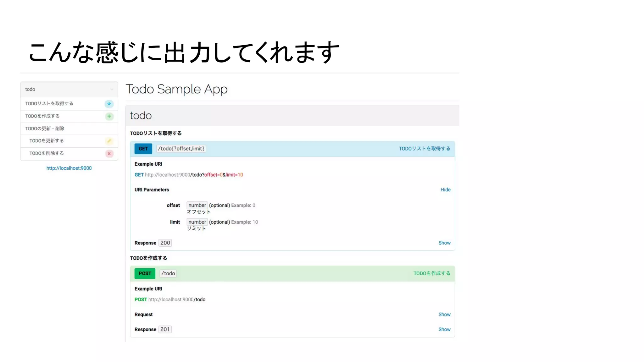644x362 pixels.
Task: Click the Todo Sample App page title
Action: click(x=176, y=90)
